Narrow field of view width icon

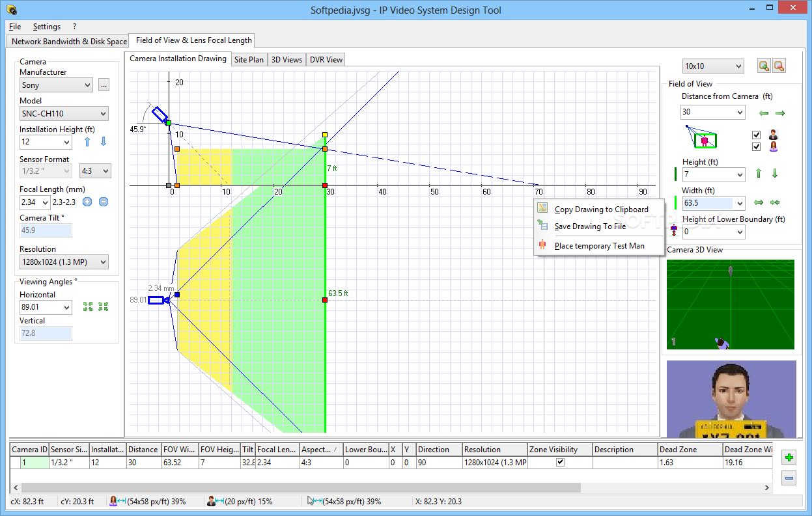point(775,202)
